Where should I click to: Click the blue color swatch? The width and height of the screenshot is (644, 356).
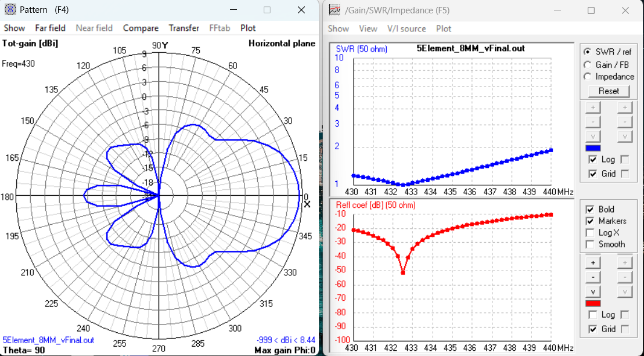click(593, 148)
